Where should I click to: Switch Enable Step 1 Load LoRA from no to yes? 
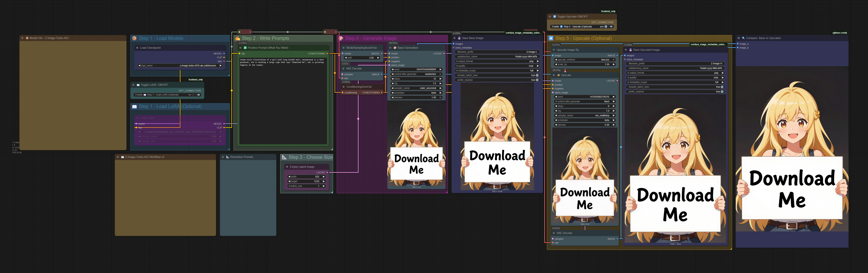[193, 95]
